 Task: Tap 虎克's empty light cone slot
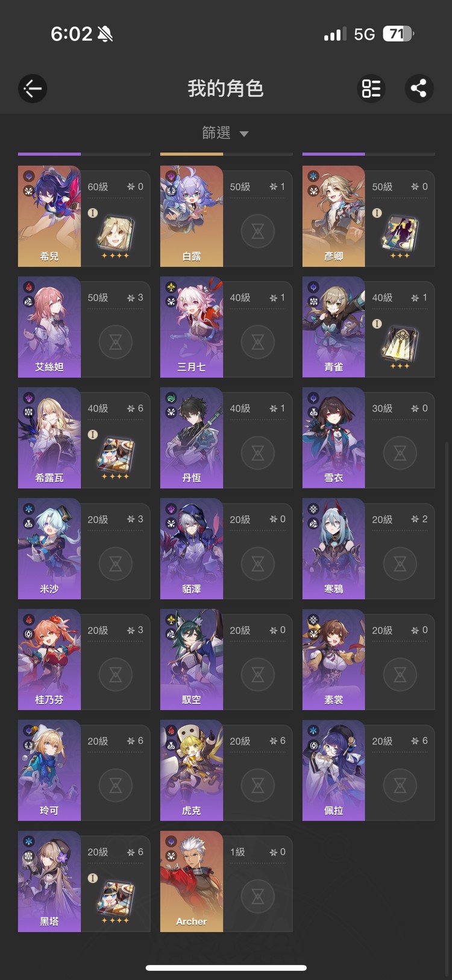click(257, 785)
